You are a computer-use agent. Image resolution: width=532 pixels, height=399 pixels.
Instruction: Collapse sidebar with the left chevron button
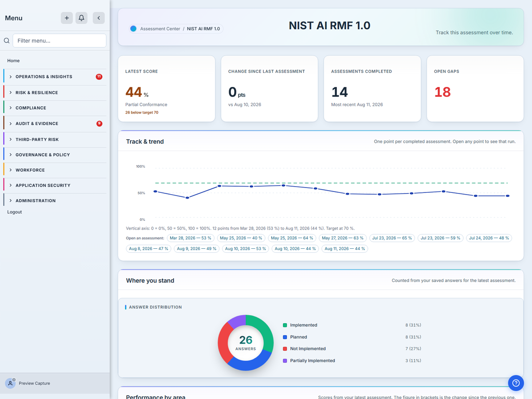[x=98, y=18]
